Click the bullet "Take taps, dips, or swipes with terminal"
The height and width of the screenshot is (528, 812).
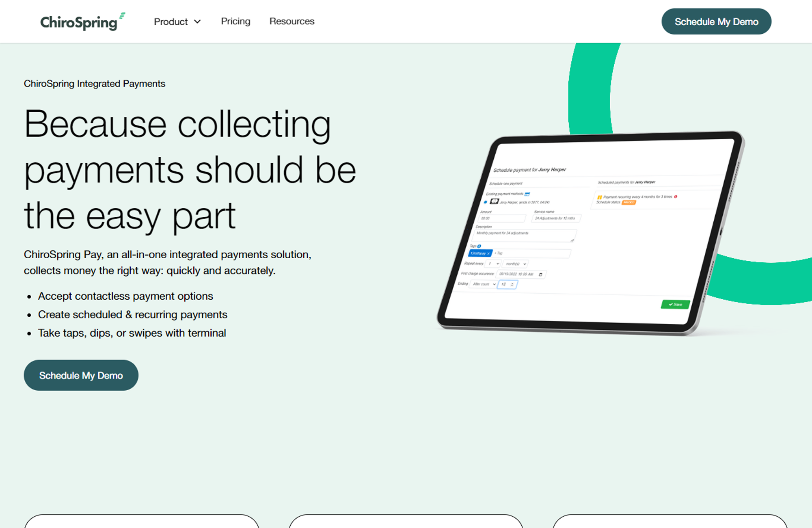click(132, 333)
